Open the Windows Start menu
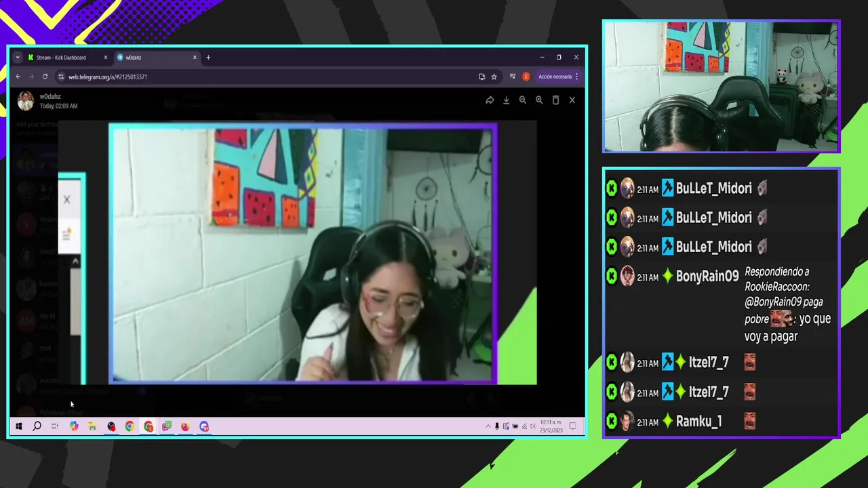This screenshot has width=868, height=488. click(19, 426)
